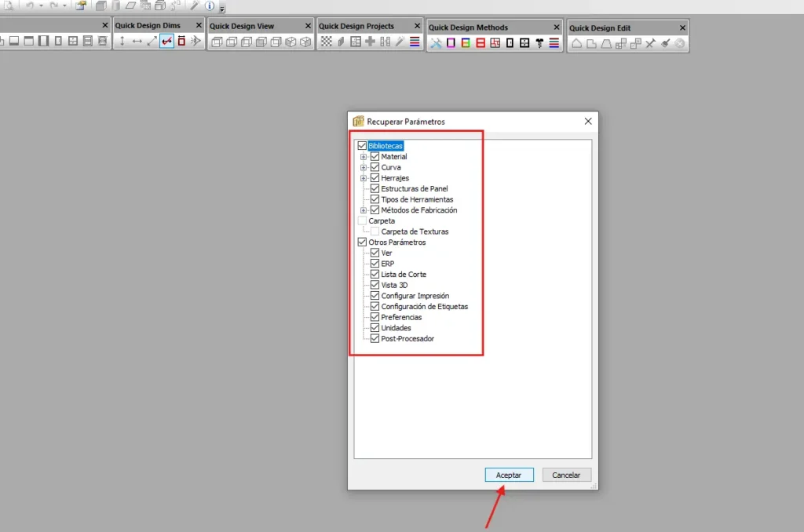Expand the Material tree node
The image size is (804, 532).
point(364,157)
